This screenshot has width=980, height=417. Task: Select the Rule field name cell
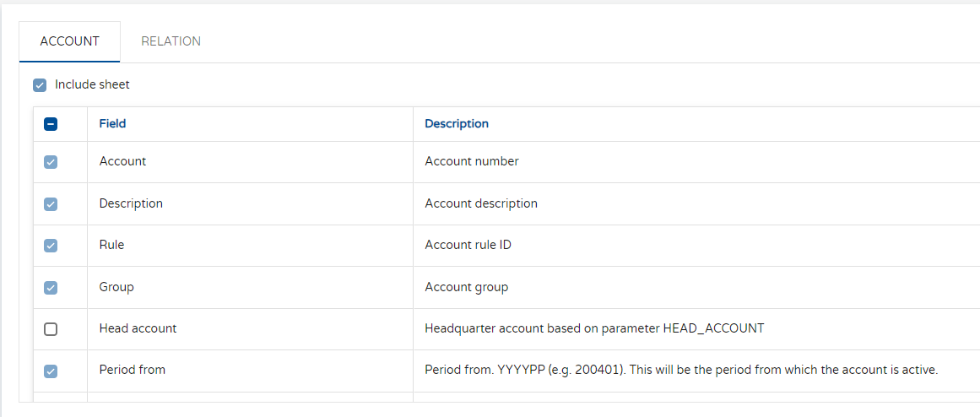tap(111, 245)
